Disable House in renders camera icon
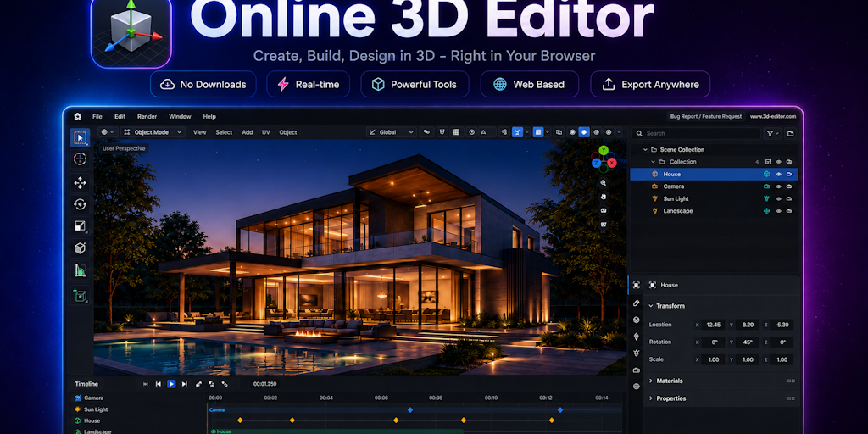The width and height of the screenshot is (868, 434). [789, 175]
